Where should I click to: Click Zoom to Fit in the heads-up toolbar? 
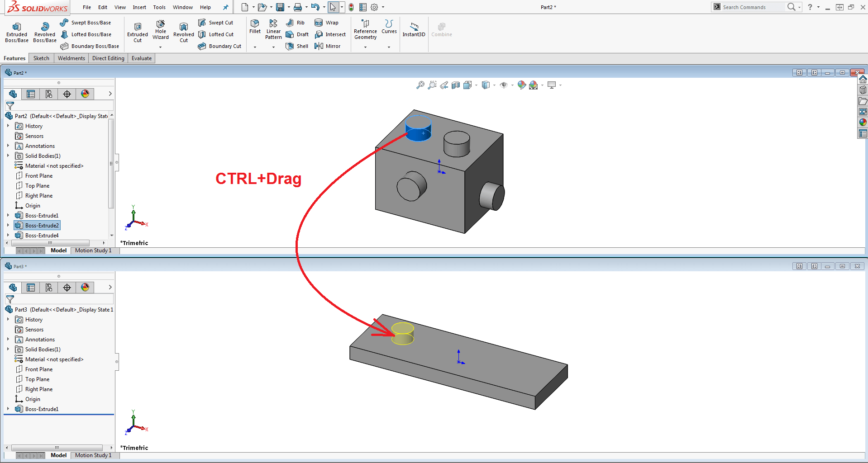click(420, 85)
